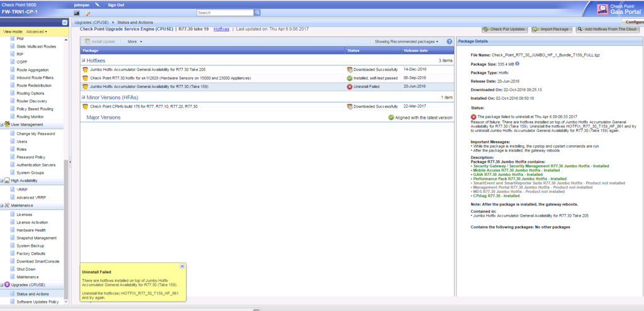The height and width of the screenshot is (311, 644).
Task: Click the package size info icon
Action: coord(517,63)
